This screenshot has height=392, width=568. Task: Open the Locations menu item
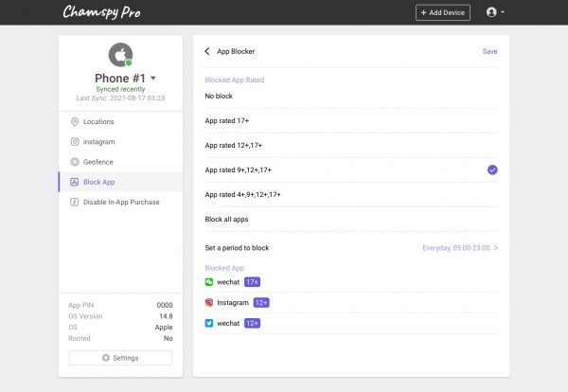pos(120,122)
